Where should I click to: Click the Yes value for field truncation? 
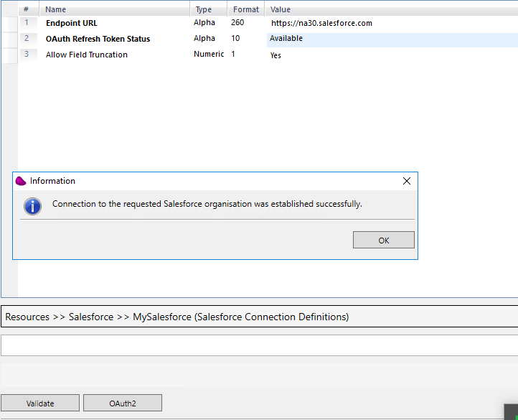click(276, 55)
